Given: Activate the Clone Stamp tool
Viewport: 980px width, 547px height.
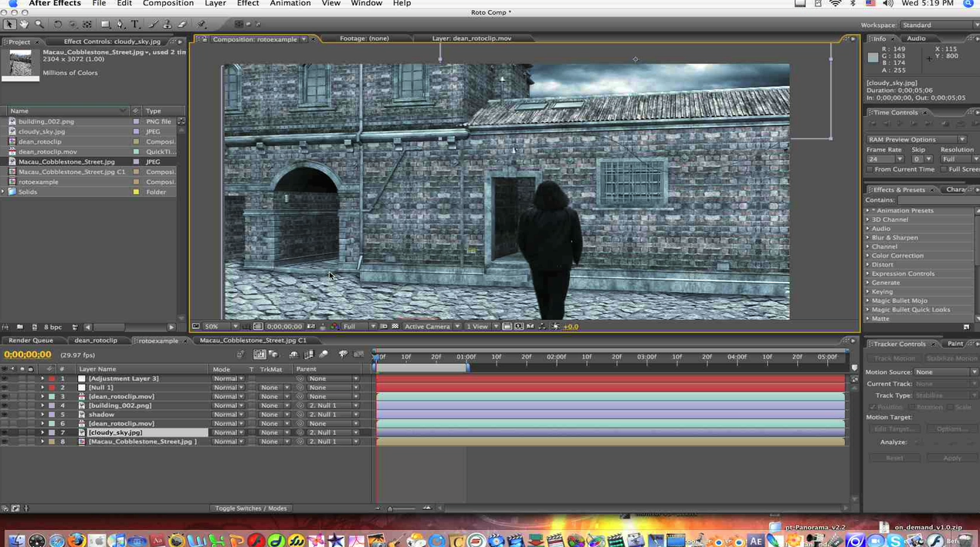Looking at the screenshot, I should (x=168, y=25).
